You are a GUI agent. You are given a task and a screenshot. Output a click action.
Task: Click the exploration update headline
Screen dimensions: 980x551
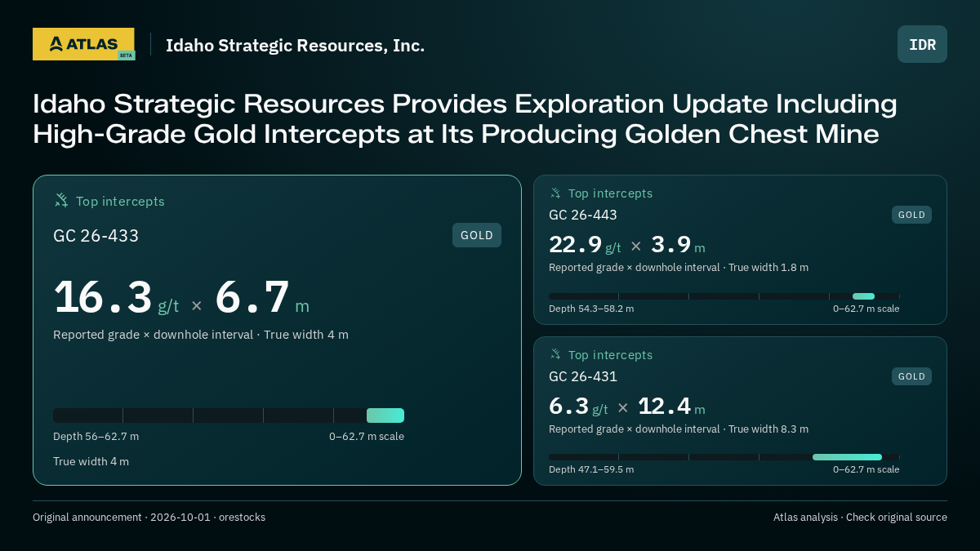point(465,119)
